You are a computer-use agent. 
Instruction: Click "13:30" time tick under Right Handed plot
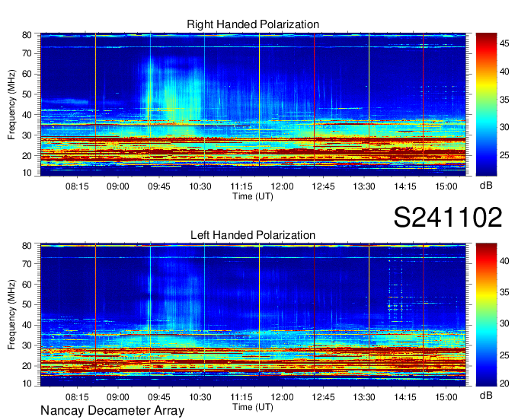(364, 186)
